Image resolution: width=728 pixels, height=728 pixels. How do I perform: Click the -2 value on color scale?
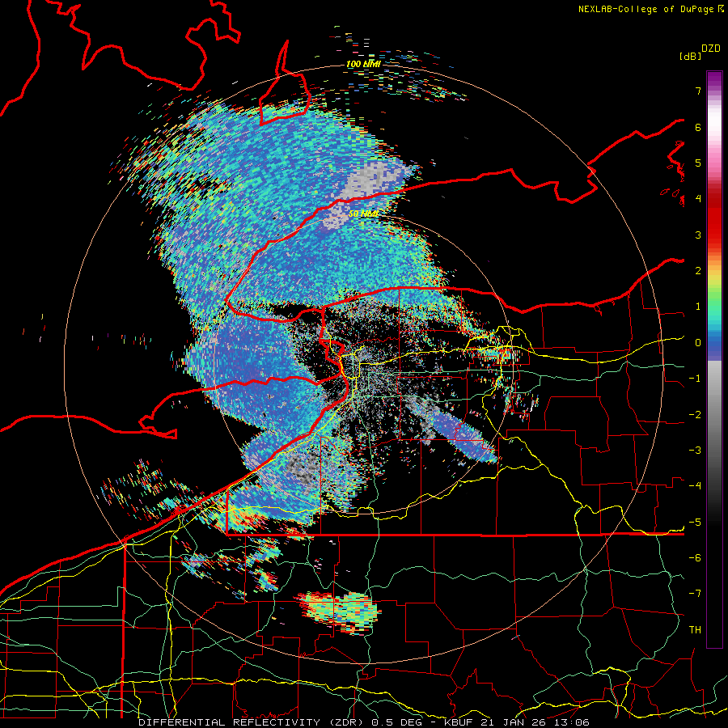[695, 415]
